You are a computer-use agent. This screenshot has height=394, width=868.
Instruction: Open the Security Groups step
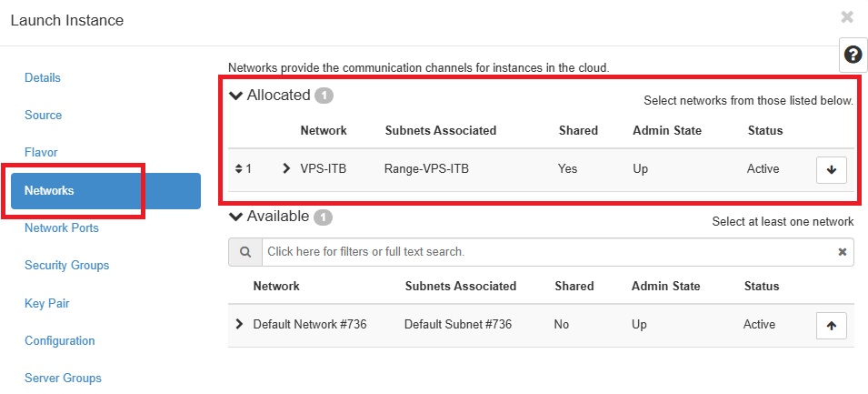coord(67,265)
